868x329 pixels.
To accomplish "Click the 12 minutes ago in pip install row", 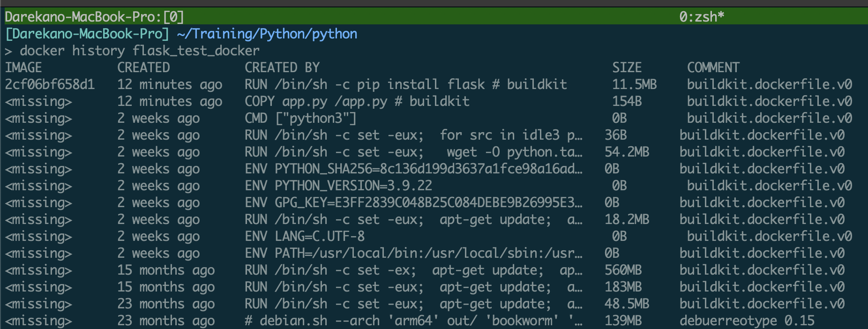I will click(x=170, y=84).
